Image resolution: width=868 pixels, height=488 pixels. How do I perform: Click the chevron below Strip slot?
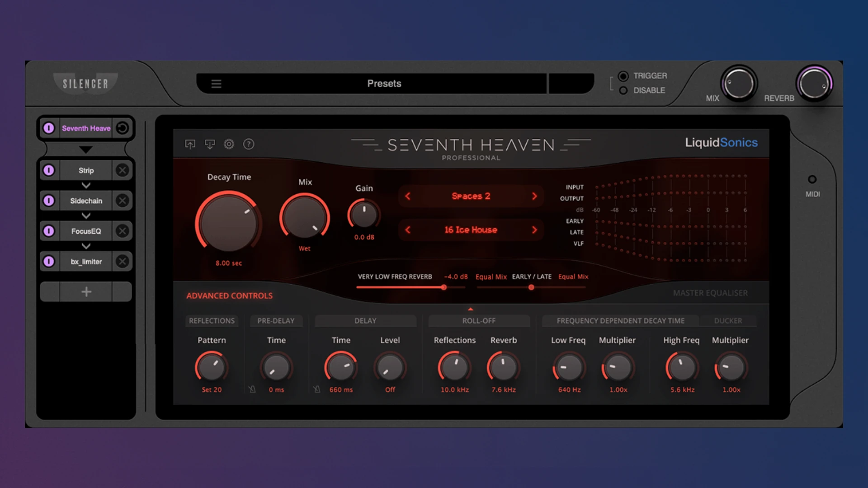click(86, 185)
